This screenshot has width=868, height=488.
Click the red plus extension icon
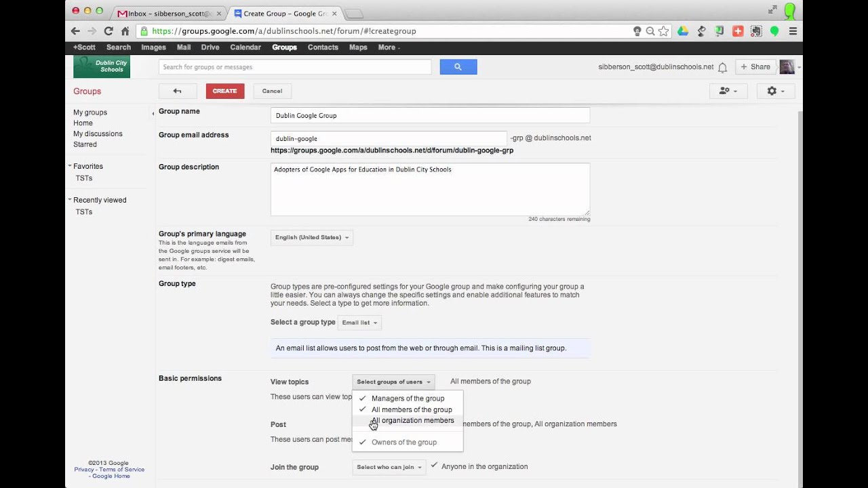click(x=738, y=31)
